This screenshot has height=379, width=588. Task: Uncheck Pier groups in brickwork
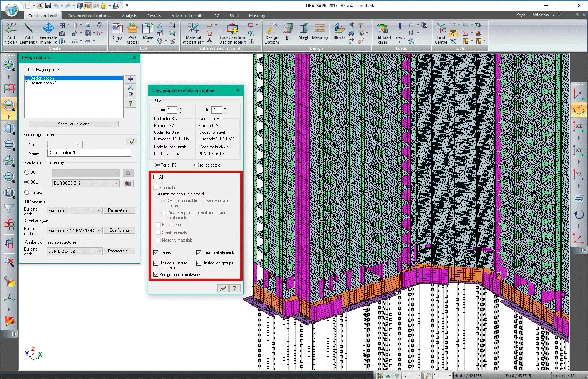click(156, 275)
